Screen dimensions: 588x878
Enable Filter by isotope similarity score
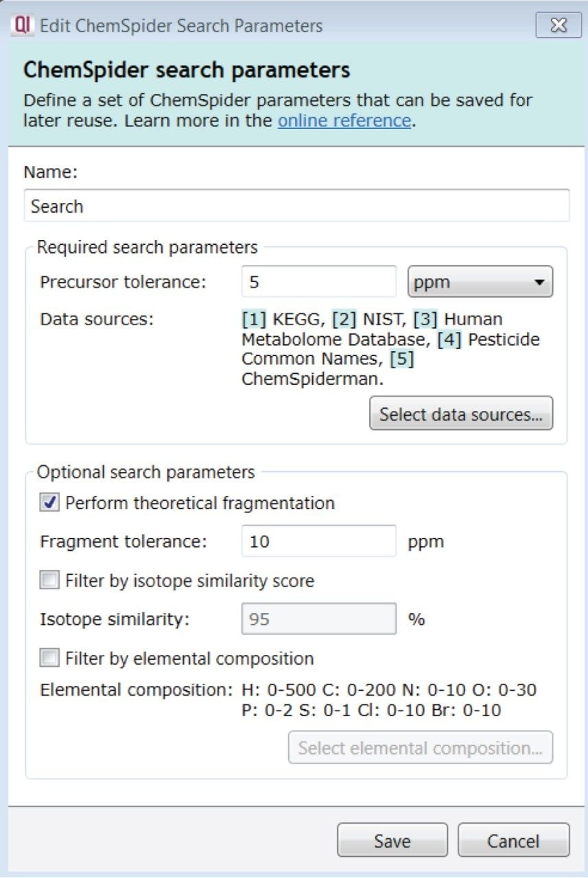point(50,581)
